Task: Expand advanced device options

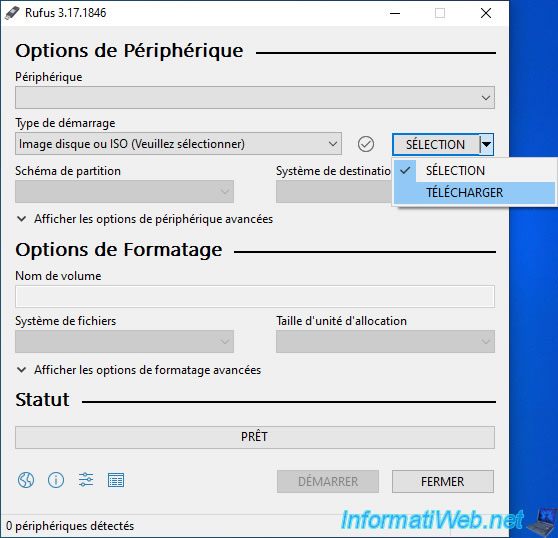Action: pos(145,219)
